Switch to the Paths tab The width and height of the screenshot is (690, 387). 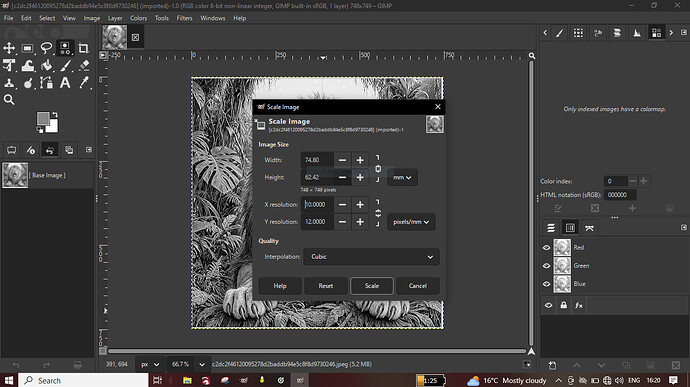coord(589,228)
